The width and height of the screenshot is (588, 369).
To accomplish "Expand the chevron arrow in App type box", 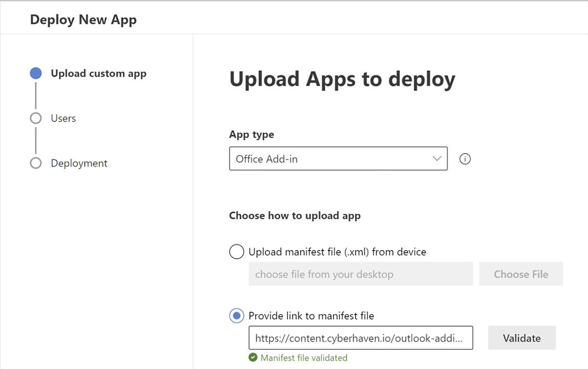I will (x=436, y=159).
